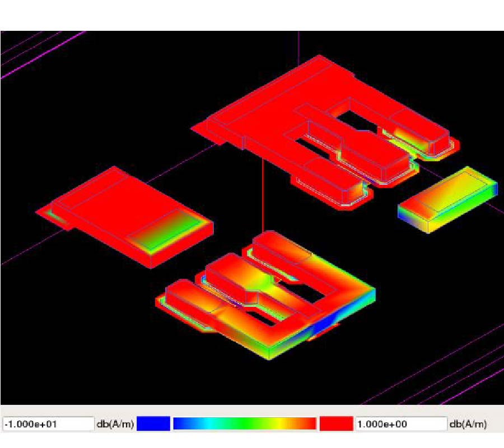Click the rainbow gradient color scale bar
504x448 pixels.
tap(244, 424)
